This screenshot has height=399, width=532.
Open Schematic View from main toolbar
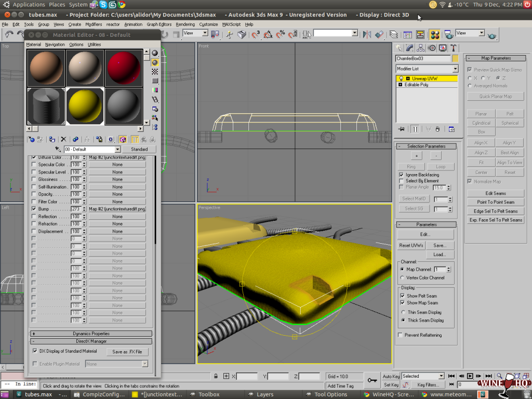tap(420, 34)
